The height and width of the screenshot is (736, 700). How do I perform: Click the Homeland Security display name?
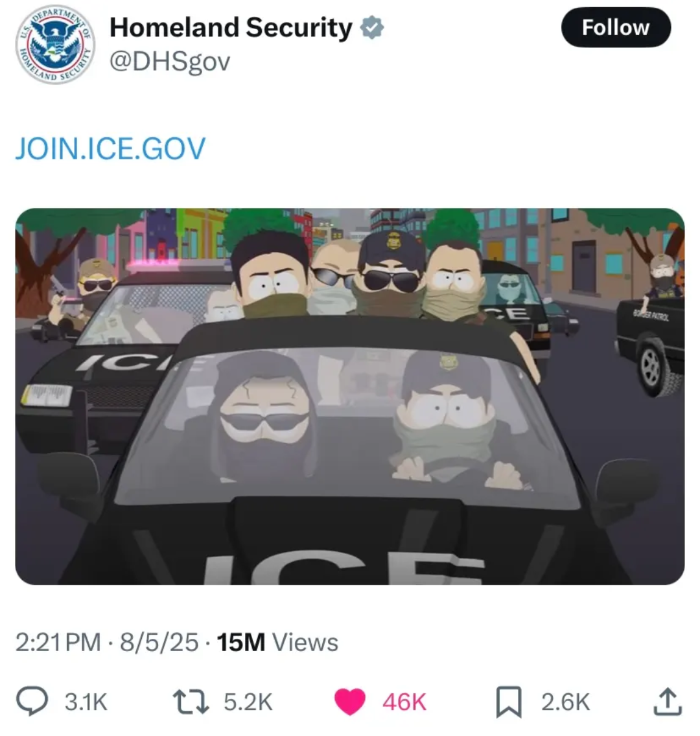pos(231,28)
